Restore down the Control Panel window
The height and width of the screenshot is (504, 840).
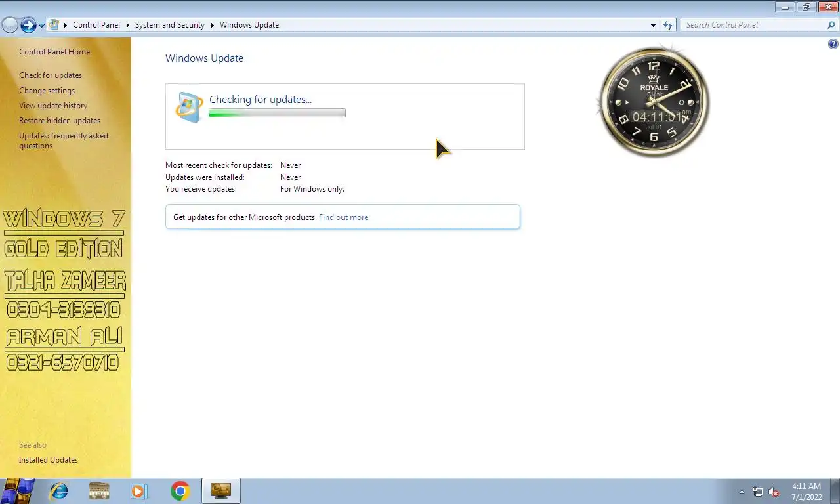[806, 7]
